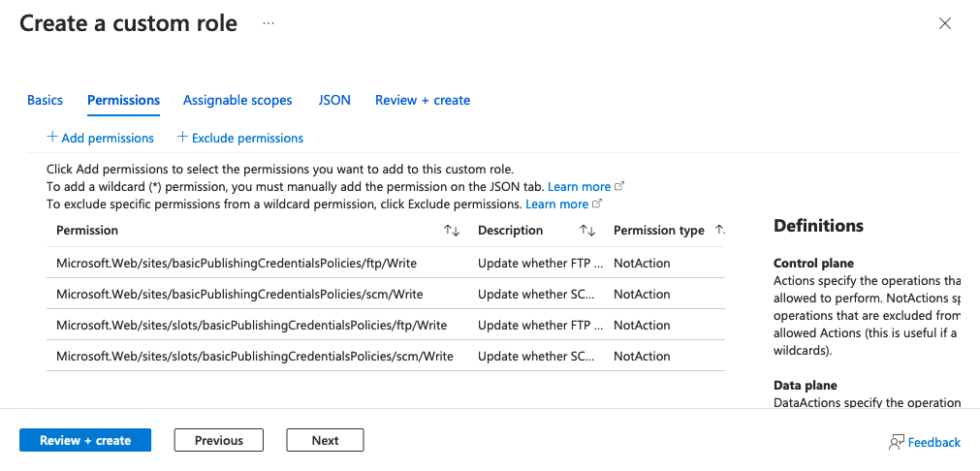Sort by Description column arrows

coord(586,231)
